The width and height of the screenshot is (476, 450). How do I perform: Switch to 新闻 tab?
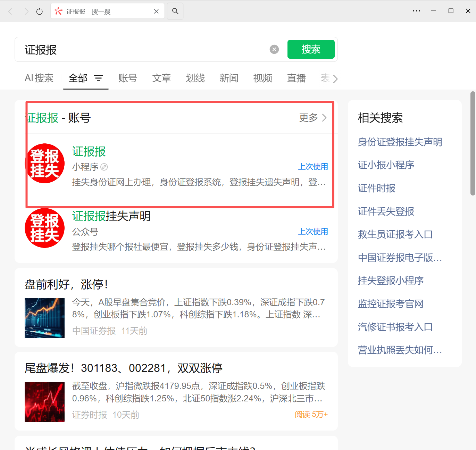pos(229,78)
